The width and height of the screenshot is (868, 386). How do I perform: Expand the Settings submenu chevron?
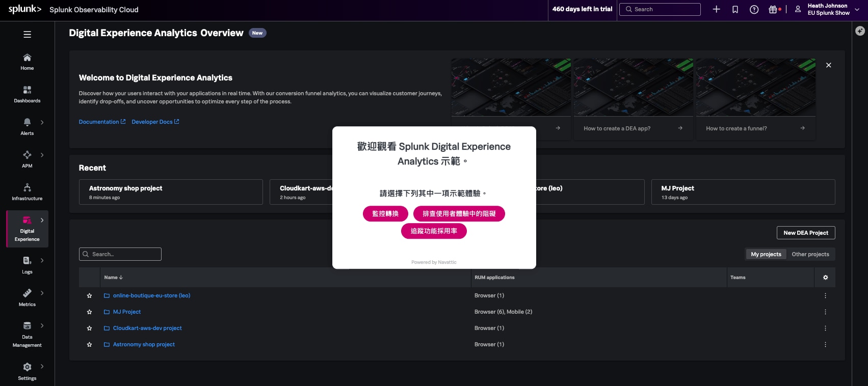pos(42,366)
